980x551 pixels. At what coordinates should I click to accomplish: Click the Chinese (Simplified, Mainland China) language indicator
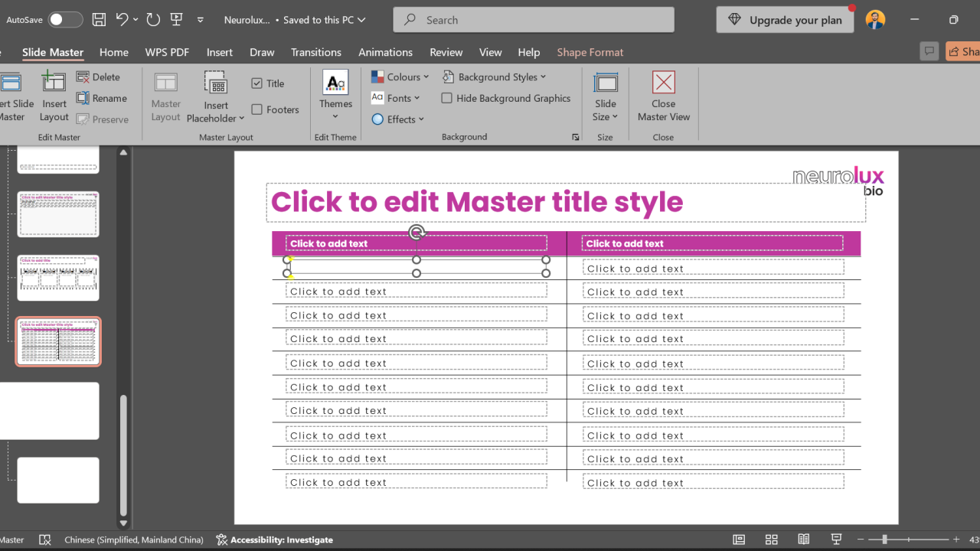134,540
